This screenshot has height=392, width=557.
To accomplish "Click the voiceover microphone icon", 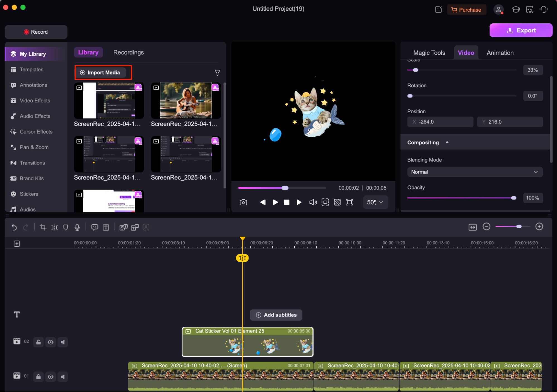I will 77,227.
